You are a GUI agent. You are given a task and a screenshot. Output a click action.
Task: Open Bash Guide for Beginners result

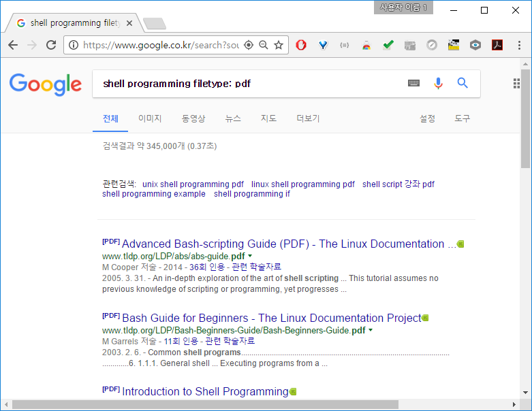tap(271, 318)
